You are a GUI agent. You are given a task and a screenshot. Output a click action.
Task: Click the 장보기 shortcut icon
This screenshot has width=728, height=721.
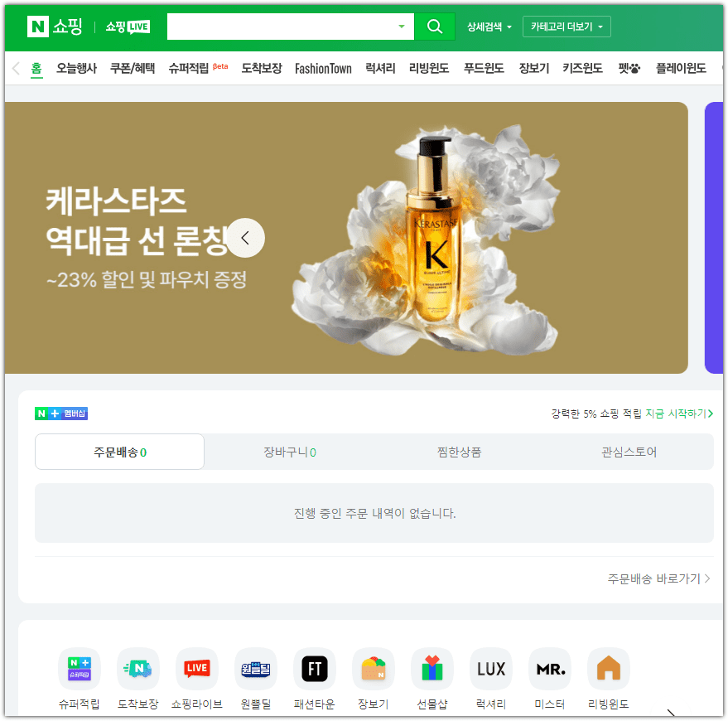(373, 668)
